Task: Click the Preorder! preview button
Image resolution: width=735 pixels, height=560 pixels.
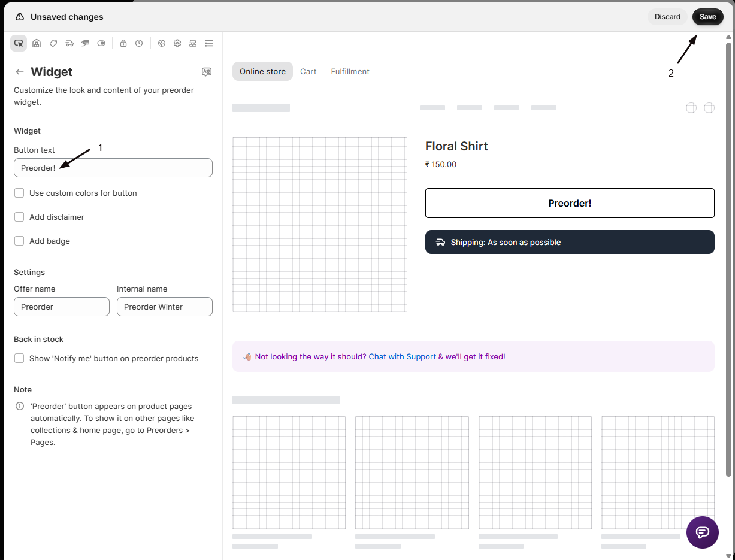Action: click(x=570, y=203)
